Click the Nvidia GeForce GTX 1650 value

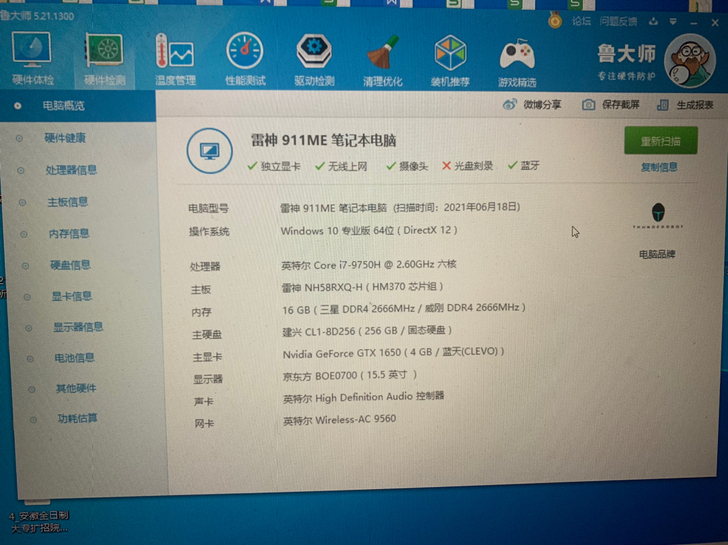(x=393, y=352)
